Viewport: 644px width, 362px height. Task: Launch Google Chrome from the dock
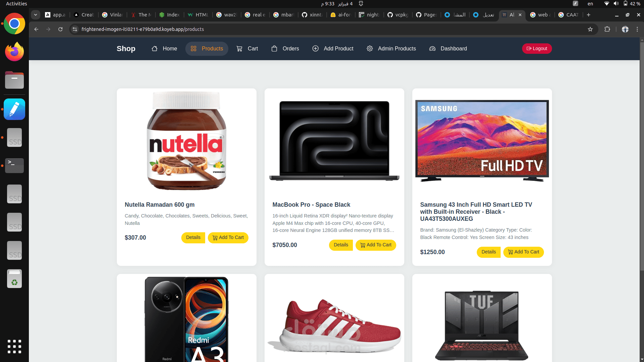[x=14, y=24]
